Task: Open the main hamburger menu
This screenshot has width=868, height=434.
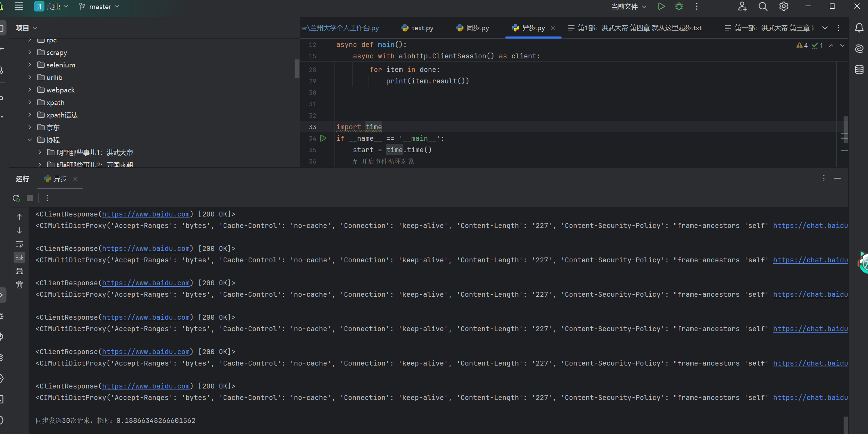Action: coord(19,6)
